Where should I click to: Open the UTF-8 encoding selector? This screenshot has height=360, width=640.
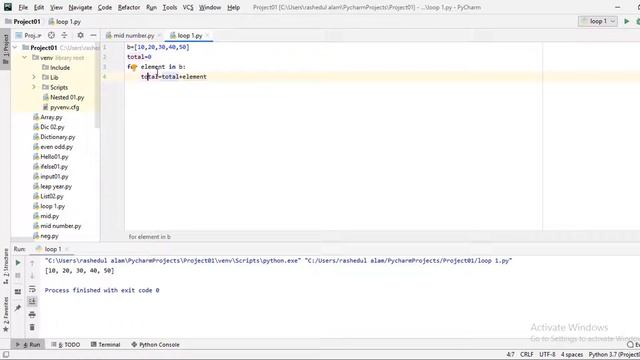[x=547, y=355]
